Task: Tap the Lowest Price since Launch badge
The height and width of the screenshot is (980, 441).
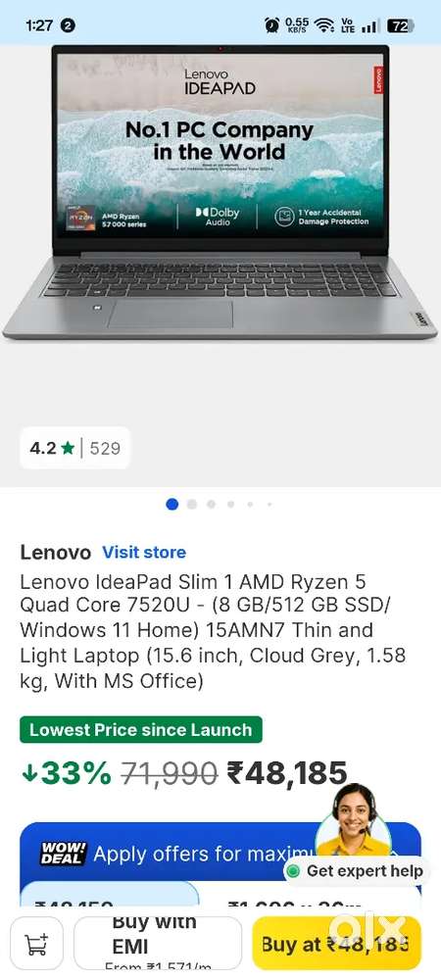Action: 140,729
